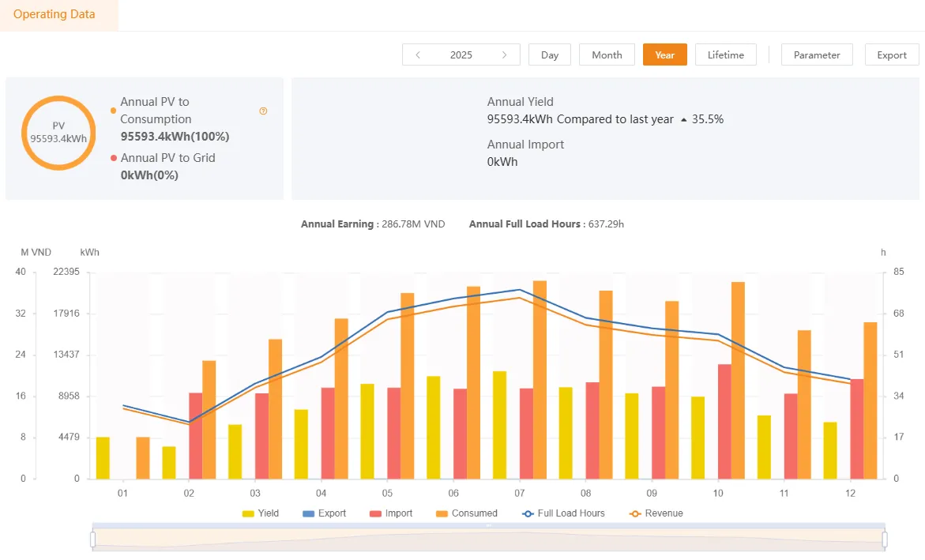Click the "637.29h" full load hours value

click(x=606, y=224)
